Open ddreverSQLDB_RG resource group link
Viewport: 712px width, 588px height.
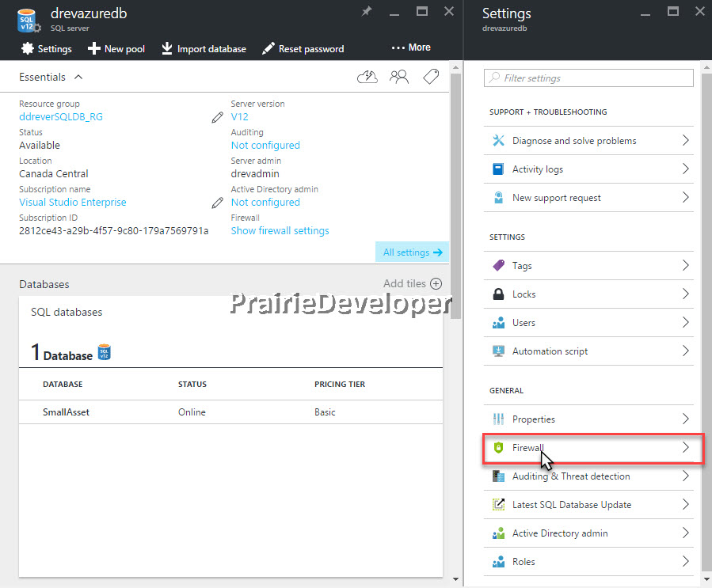[61, 116]
